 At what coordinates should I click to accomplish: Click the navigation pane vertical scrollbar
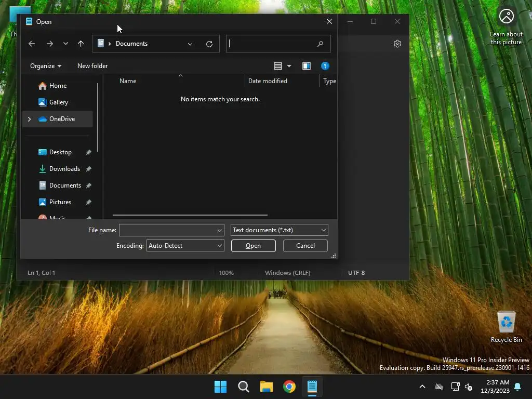tap(98, 117)
